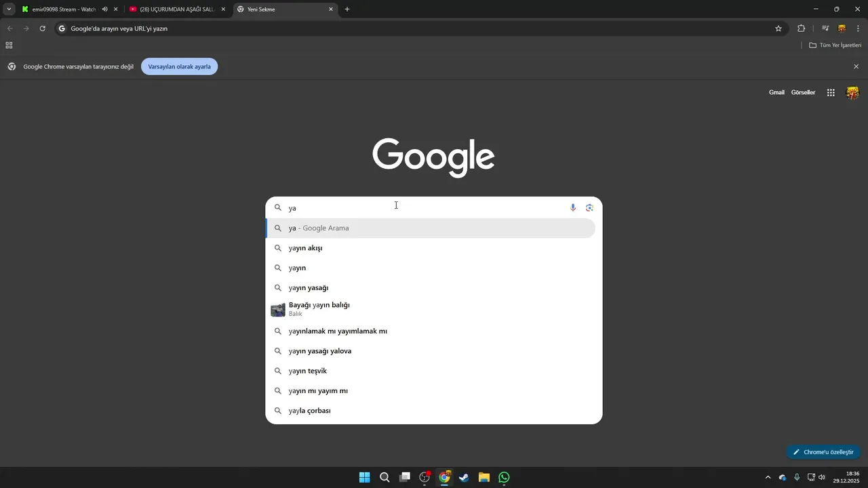The width and height of the screenshot is (868, 488).
Task: Dismiss the default browser info bar
Action: pos(856,66)
